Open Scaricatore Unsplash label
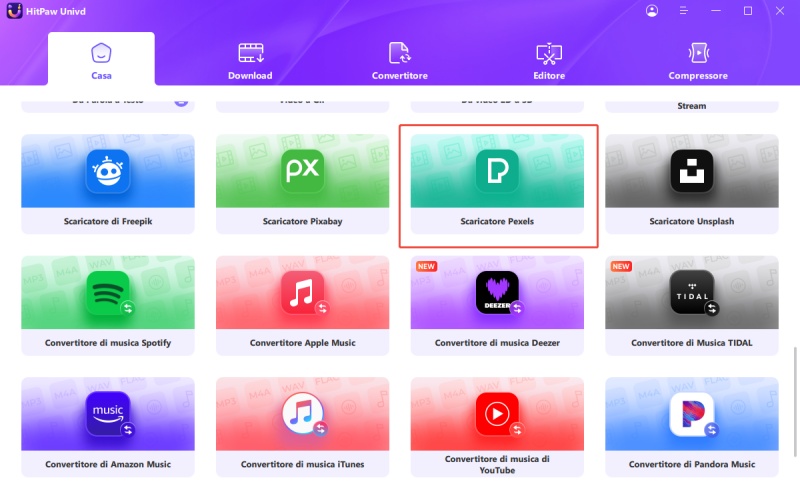800x493 pixels. (692, 221)
